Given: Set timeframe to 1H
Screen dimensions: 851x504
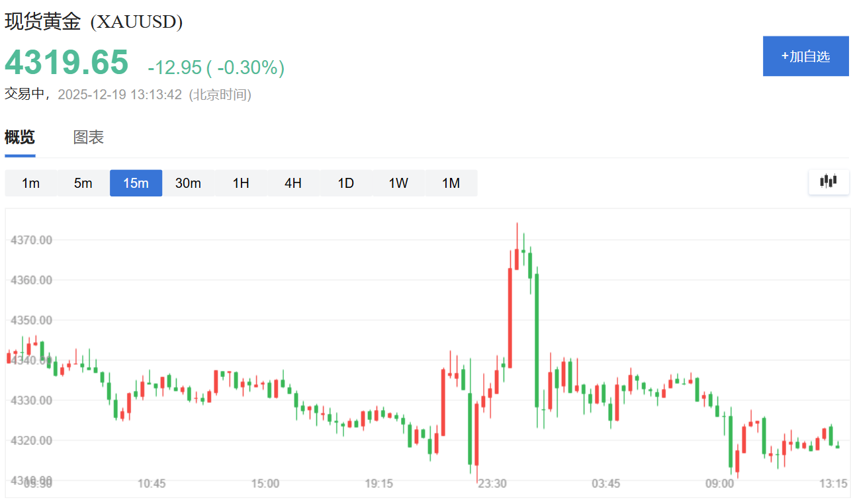Looking at the screenshot, I should click(x=241, y=183).
